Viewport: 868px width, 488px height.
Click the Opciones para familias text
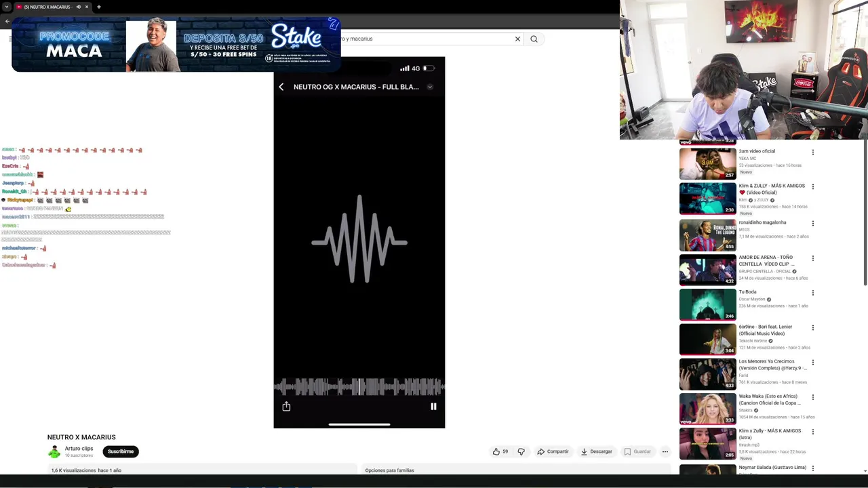coord(389,470)
